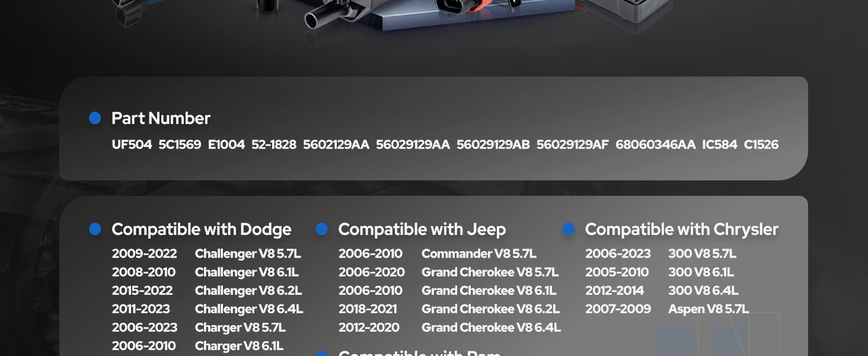The height and width of the screenshot is (356, 868).
Task: Click Challenger V8 5.7L model text
Action: (248, 253)
